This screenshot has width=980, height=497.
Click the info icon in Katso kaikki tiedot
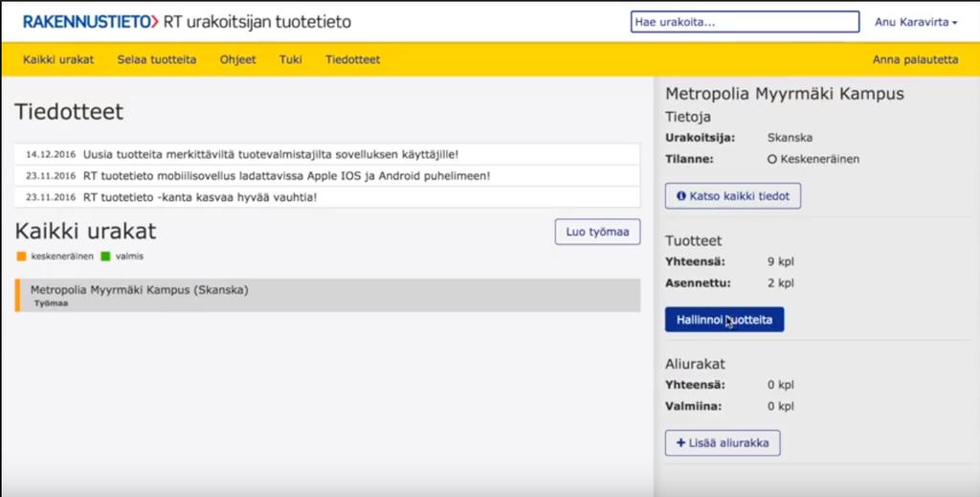681,196
